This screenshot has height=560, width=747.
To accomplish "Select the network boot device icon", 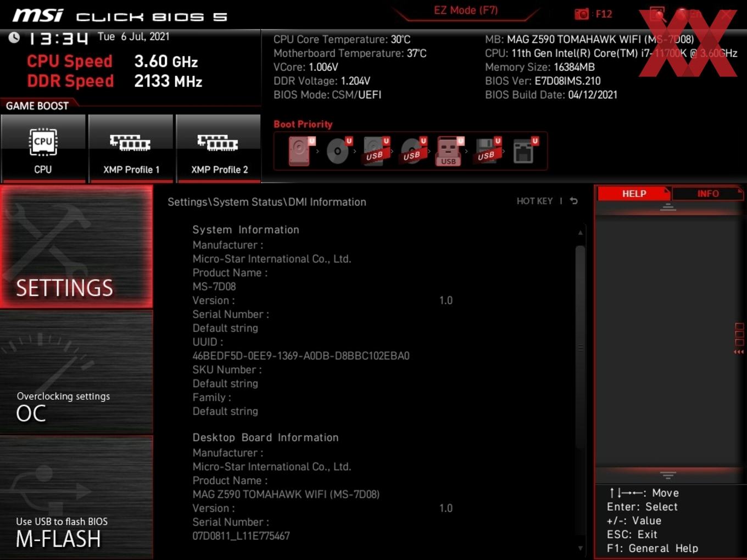I will [525, 151].
